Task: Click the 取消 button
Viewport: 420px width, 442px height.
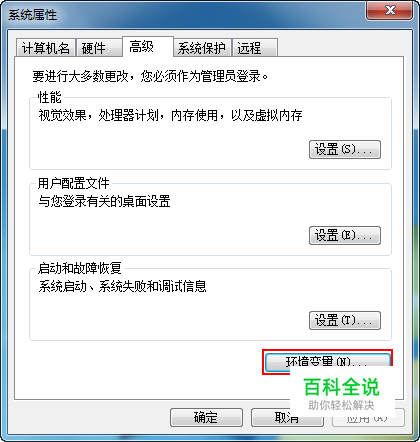Action: (287, 418)
